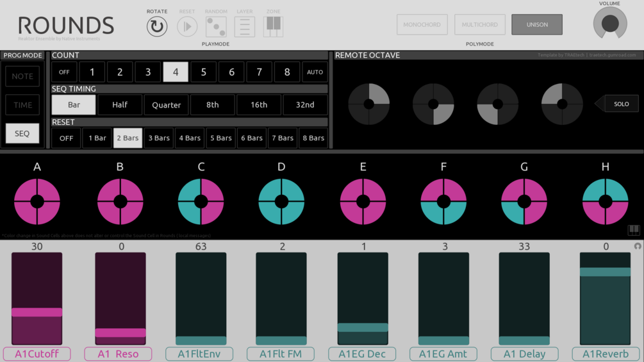Click the Rotate playmode icon
644x362 pixels.
[157, 27]
